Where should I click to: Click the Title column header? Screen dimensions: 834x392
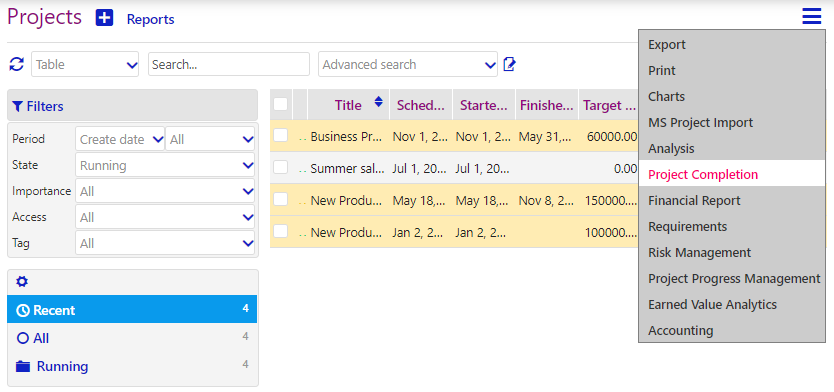[x=348, y=105]
